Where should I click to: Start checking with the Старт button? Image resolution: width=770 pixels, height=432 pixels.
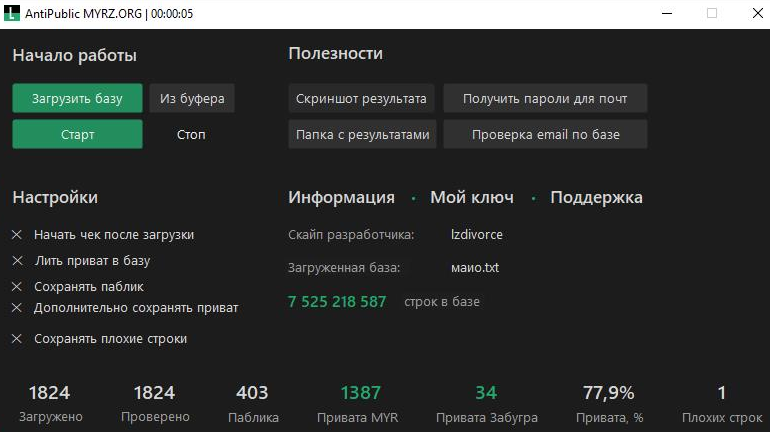(x=78, y=134)
